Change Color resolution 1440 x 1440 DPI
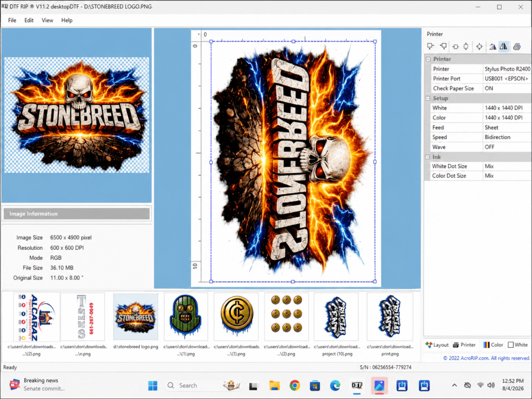The image size is (532, 399). 507,118
